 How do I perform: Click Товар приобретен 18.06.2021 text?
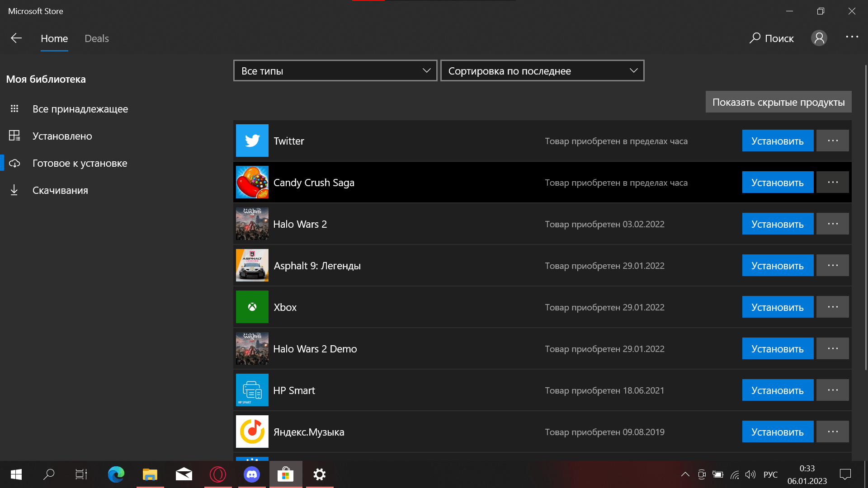(604, 390)
